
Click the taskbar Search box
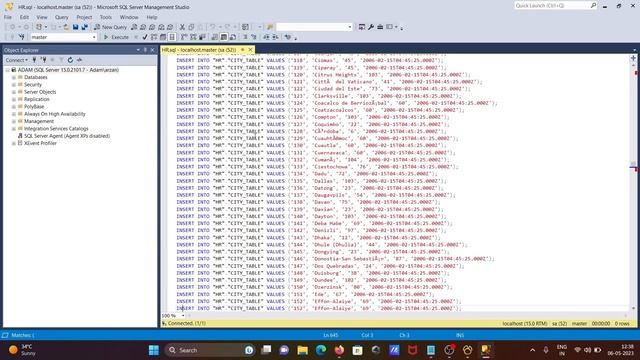pyautogui.click(x=210, y=350)
